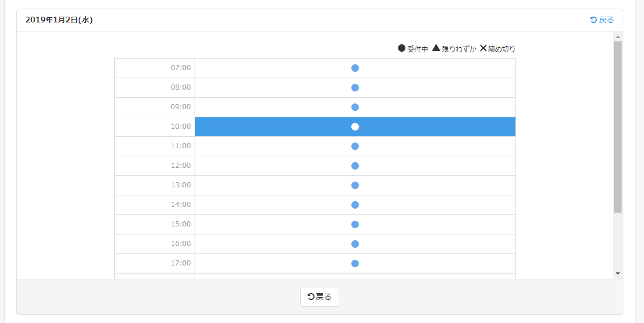Select the 08:00 available slot circle
The width and height of the screenshot is (644, 323).
click(x=355, y=88)
